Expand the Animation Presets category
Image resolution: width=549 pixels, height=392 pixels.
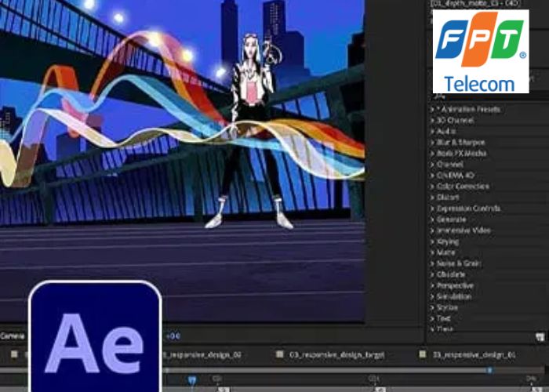(470, 109)
